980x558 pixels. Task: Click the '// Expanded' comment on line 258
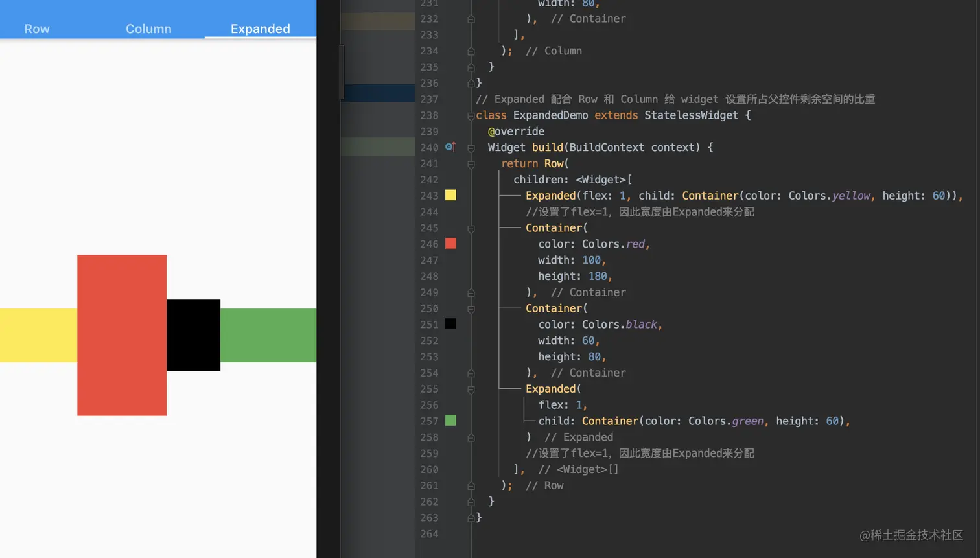point(579,437)
